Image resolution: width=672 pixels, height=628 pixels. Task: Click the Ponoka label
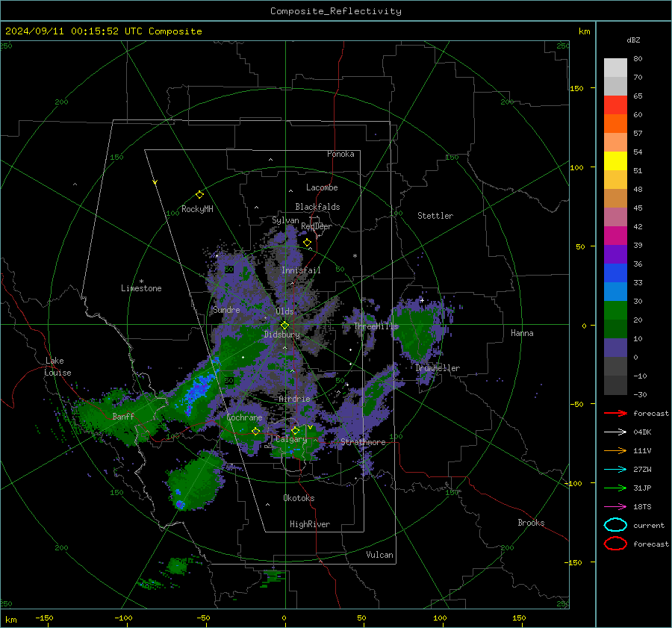click(340, 154)
